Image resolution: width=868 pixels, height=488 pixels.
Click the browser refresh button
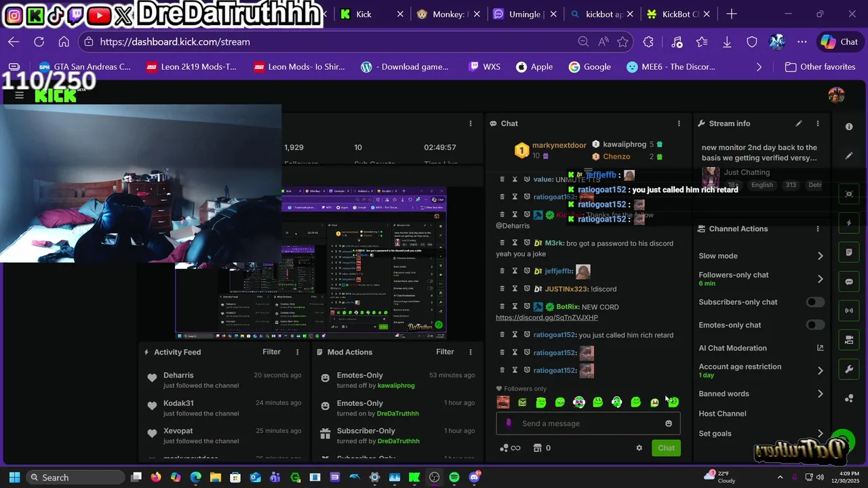coord(39,41)
